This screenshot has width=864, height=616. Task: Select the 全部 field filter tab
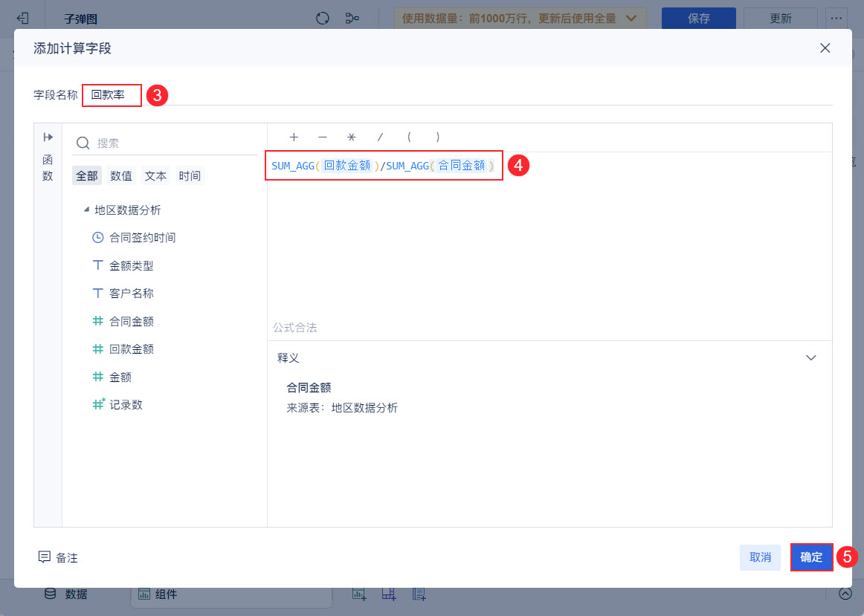tap(86, 176)
